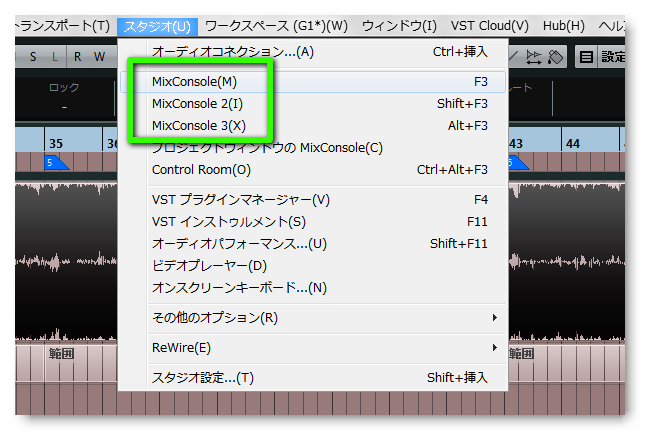Toggle the R (read automation) button
This screenshot has height=442, width=652.
(x=77, y=57)
